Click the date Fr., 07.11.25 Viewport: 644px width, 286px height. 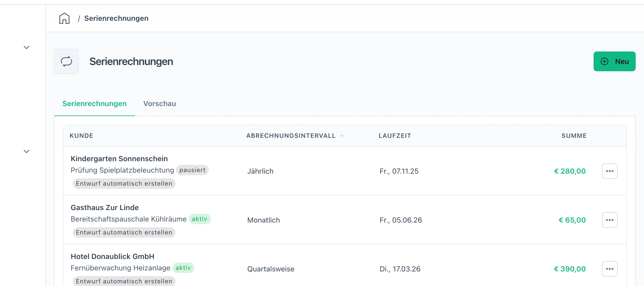(x=399, y=171)
